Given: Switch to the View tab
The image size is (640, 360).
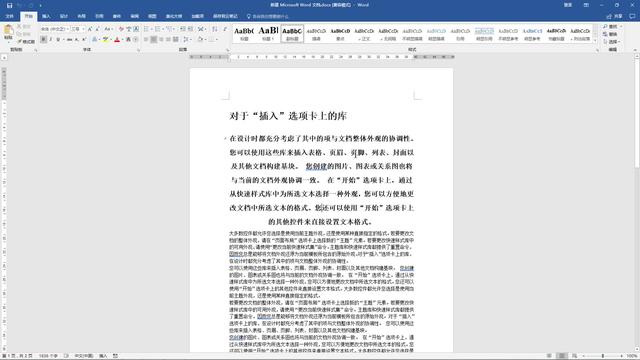Looking at the screenshot, I should coord(152,16).
